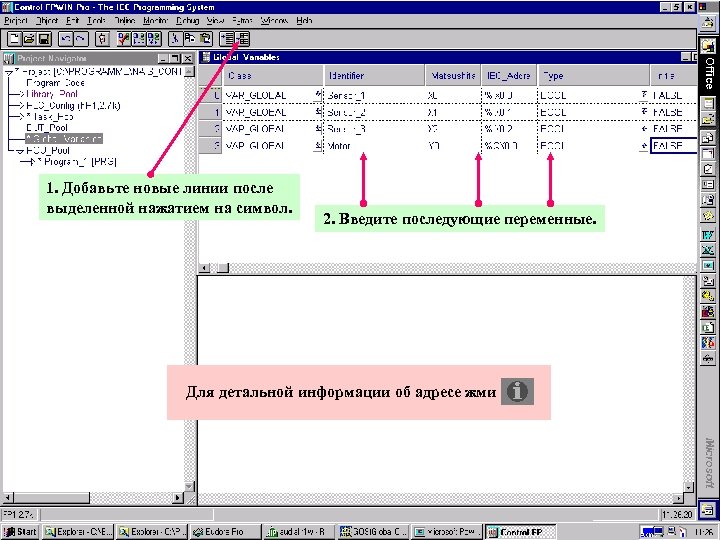This screenshot has width=720, height=540.
Task: Click the Class column header
Action: [x=273, y=75]
